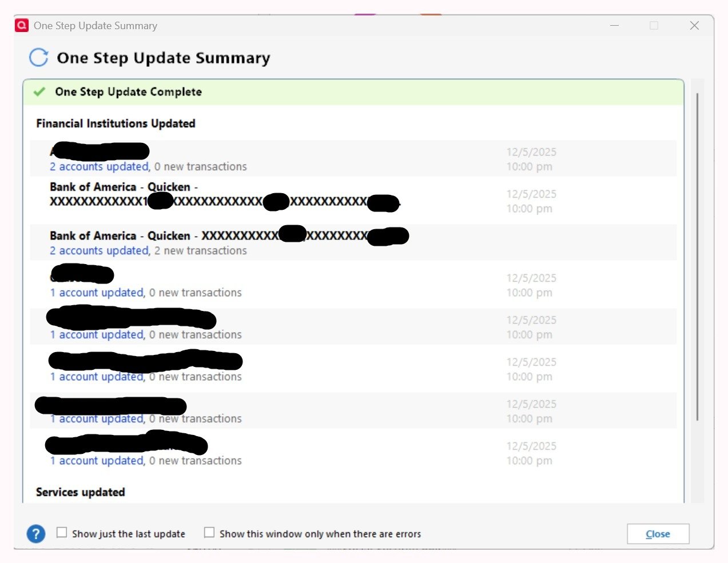The height and width of the screenshot is (563, 728).
Task: Close window using title bar X
Action: [x=694, y=26]
